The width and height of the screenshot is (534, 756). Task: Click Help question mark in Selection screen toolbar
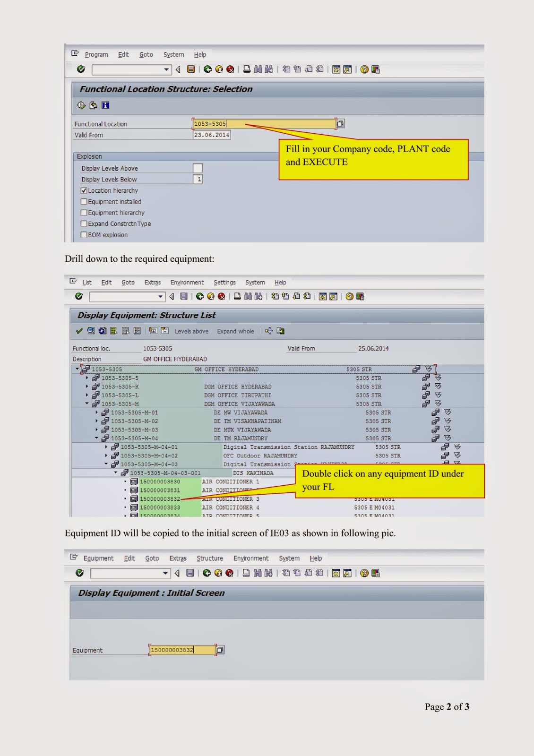(364, 69)
